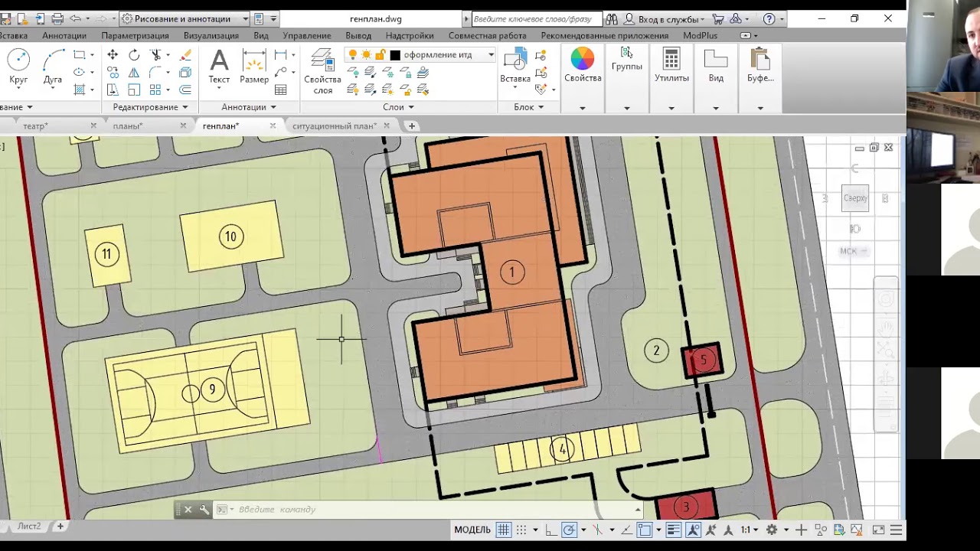Toggle object snap in status bar
The width and height of the screenshot is (980, 551).
click(645, 530)
